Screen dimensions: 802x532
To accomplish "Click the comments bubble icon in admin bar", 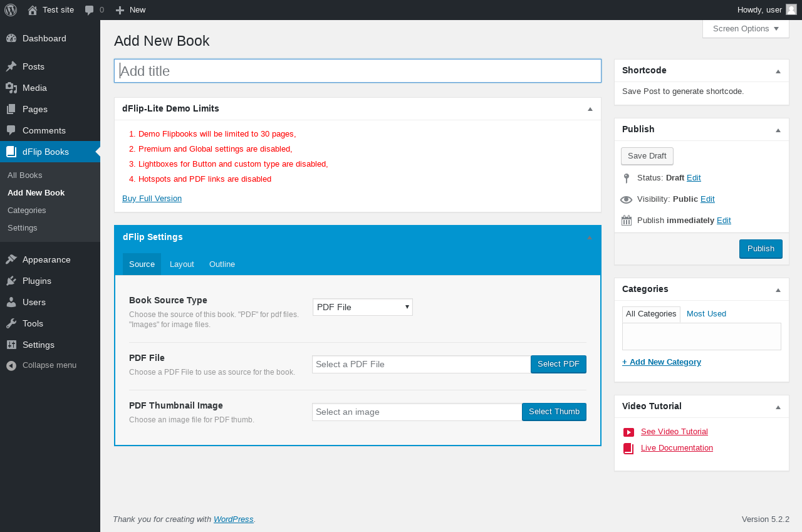I will [x=90, y=10].
